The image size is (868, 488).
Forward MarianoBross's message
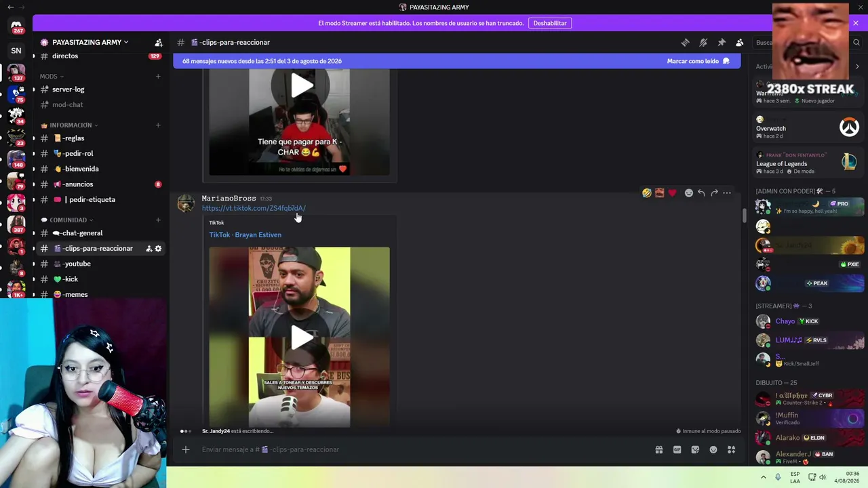tap(714, 193)
